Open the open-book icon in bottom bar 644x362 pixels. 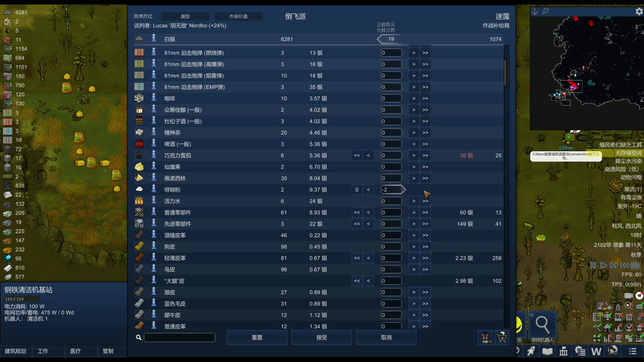coord(547,351)
